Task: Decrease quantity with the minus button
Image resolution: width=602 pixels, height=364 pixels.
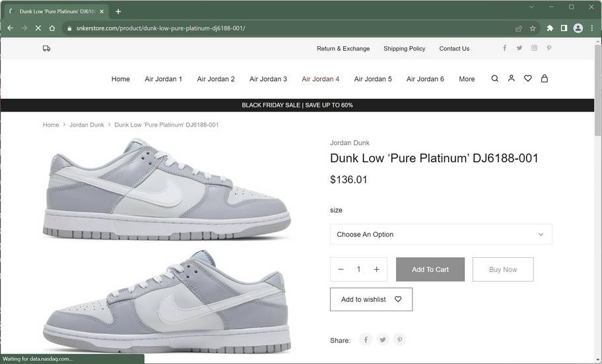Action: [x=341, y=269]
